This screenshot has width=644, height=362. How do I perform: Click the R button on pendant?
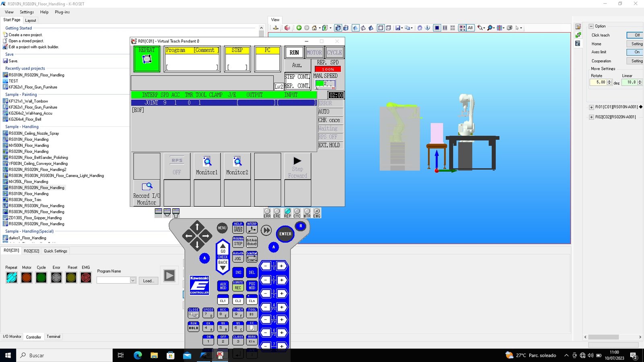tap(301, 226)
